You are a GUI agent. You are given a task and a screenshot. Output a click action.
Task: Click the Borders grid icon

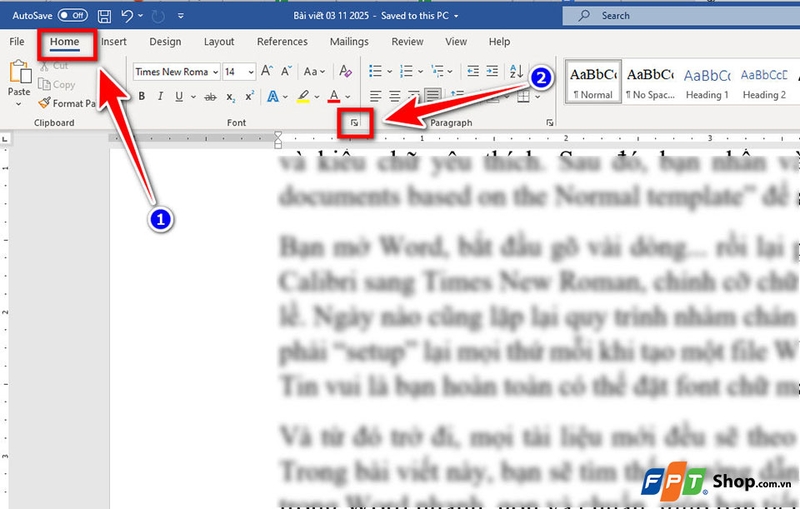pos(523,97)
